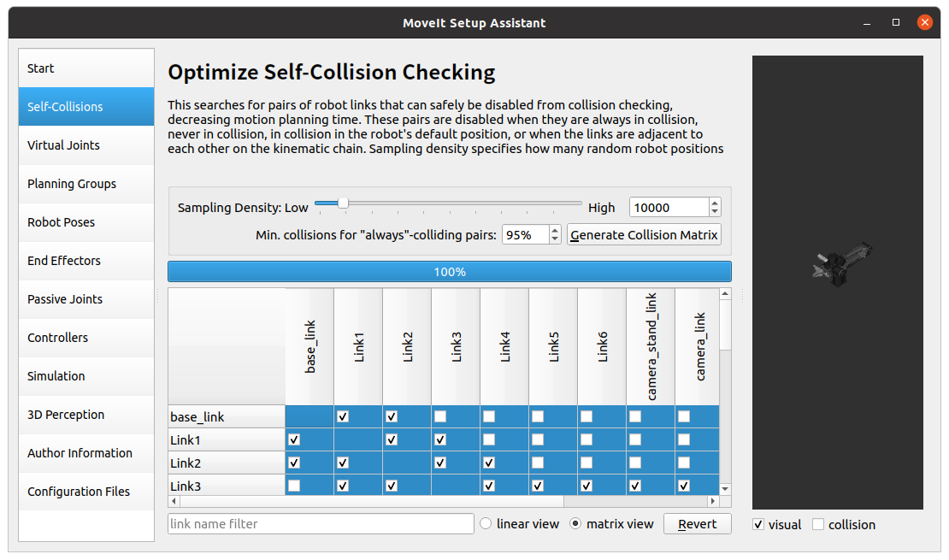Uncheck Link1 row Link3 checkbox
This screenshot has height=560, width=949.
[440, 439]
